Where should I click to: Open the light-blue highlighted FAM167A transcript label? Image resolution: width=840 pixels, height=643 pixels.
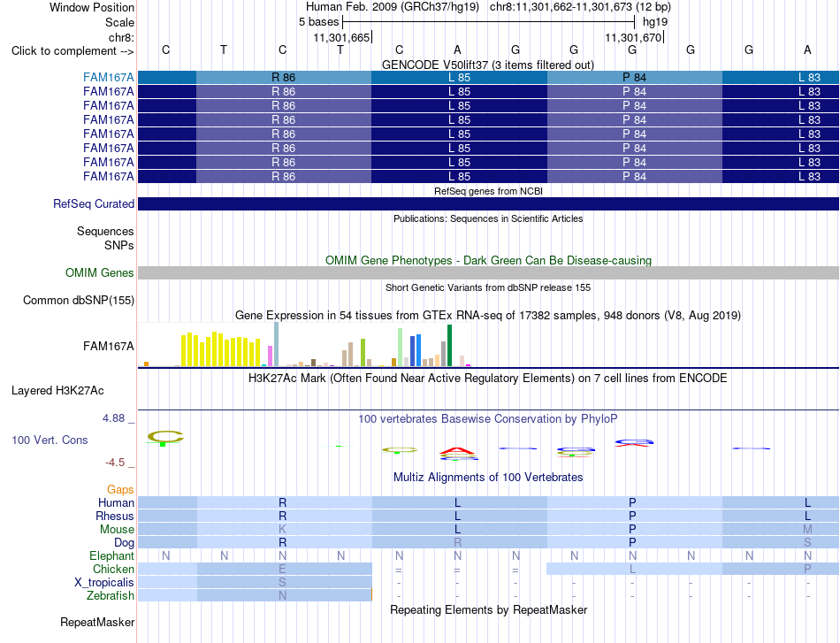point(108,77)
